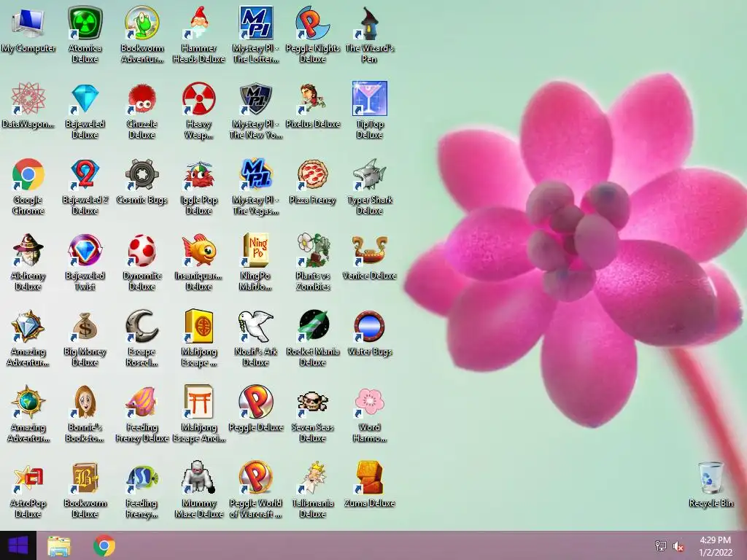Click the Cosmic Bugs gear icon
Image resolution: width=747 pixels, height=560 pixels.
[142, 174]
